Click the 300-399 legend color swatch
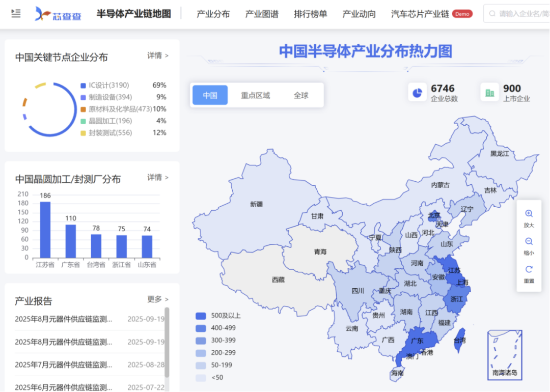The image size is (550, 392). point(201,341)
